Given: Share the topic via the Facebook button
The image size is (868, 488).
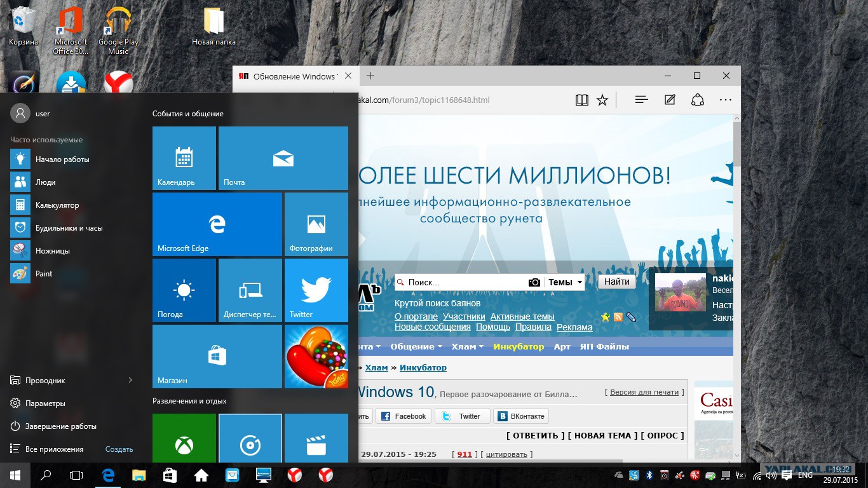Looking at the screenshot, I should click(x=403, y=416).
